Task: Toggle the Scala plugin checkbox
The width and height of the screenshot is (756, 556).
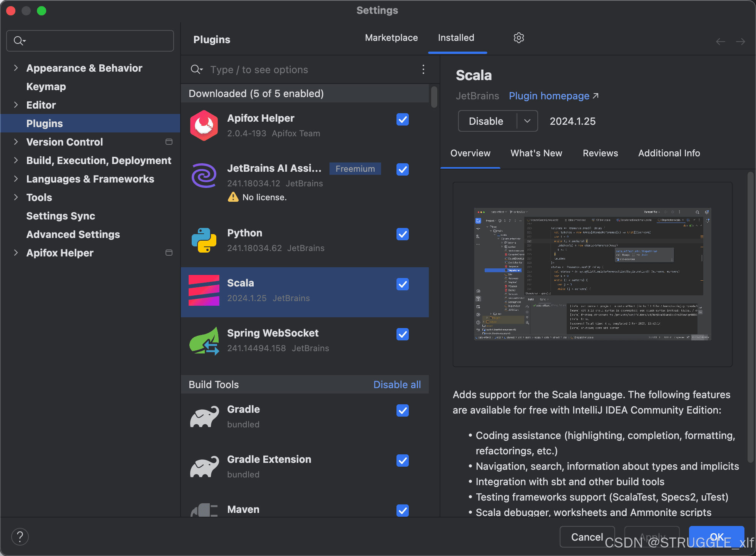Action: coord(403,284)
